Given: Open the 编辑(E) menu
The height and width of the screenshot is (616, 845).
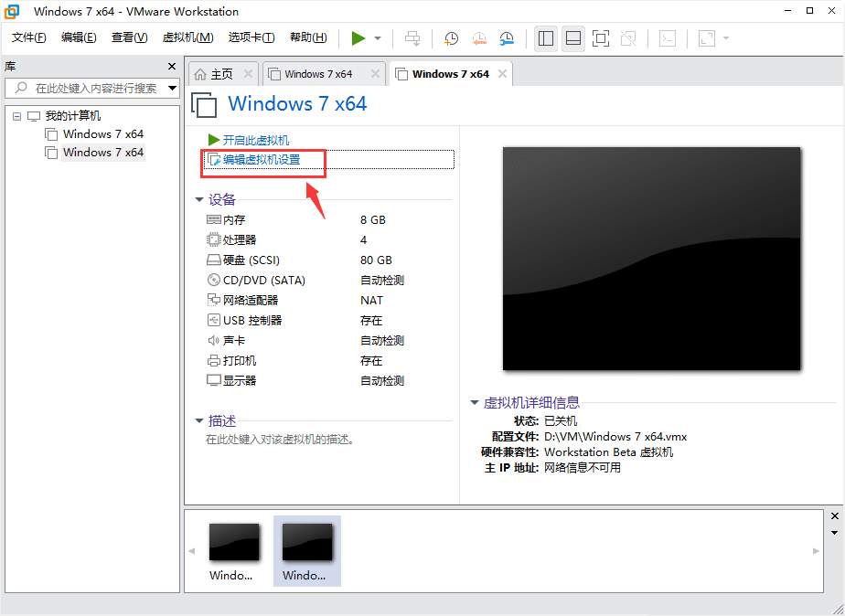Looking at the screenshot, I should pos(79,37).
